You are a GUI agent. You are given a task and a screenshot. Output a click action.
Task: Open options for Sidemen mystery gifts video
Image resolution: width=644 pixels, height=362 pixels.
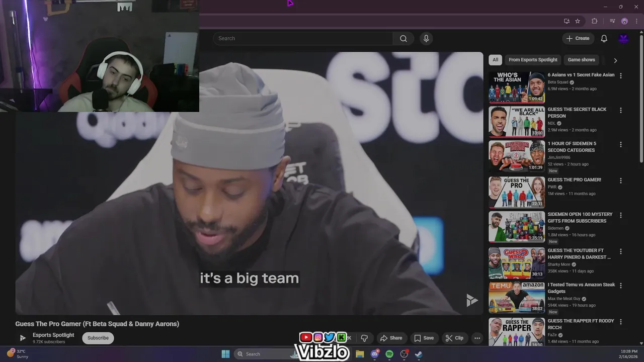620,215
